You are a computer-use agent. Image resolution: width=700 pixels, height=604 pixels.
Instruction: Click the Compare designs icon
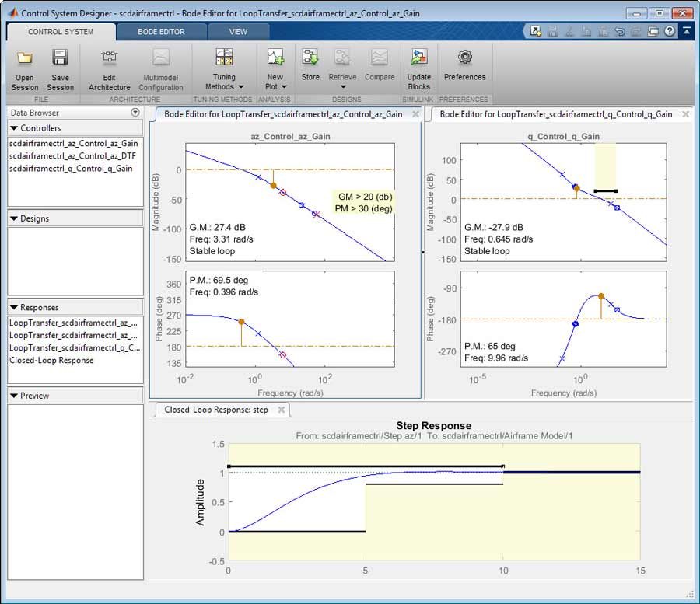click(x=380, y=57)
